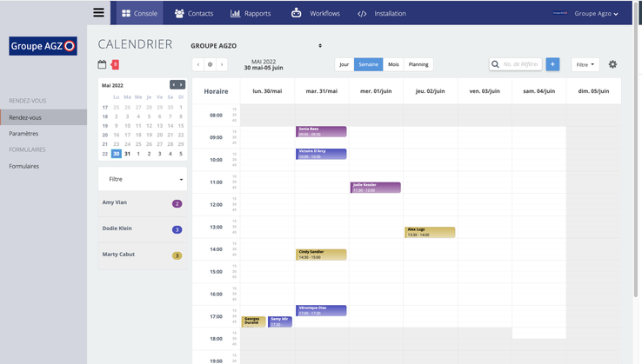
Task: Open the Alex Lugz 13:30 appointment
Action: [x=430, y=232]
